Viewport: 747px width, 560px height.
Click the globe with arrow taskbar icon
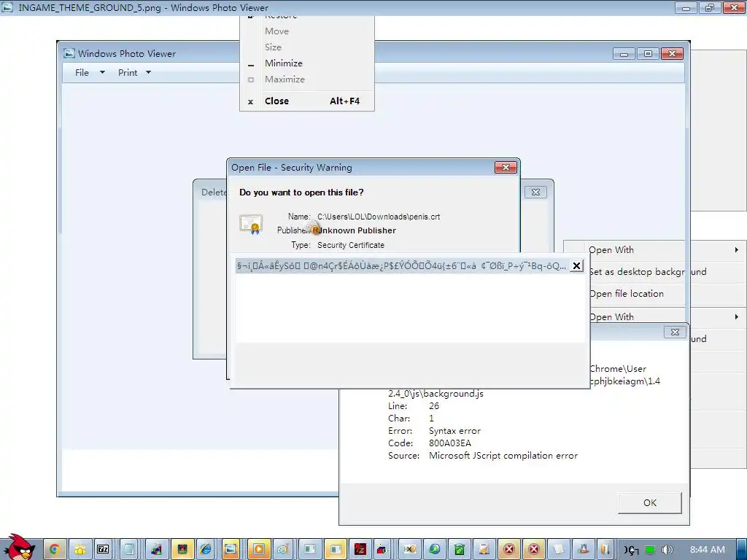[x=435, y=550]
